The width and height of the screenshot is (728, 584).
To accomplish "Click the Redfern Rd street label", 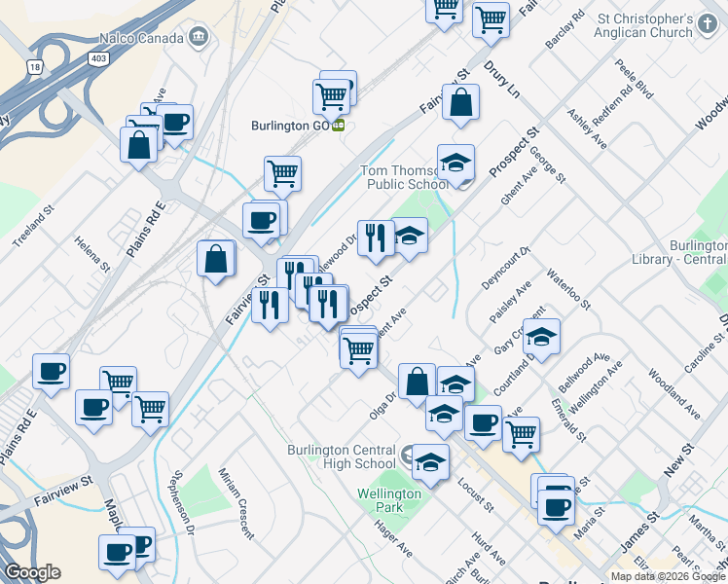I will click(x=613, y=104).
